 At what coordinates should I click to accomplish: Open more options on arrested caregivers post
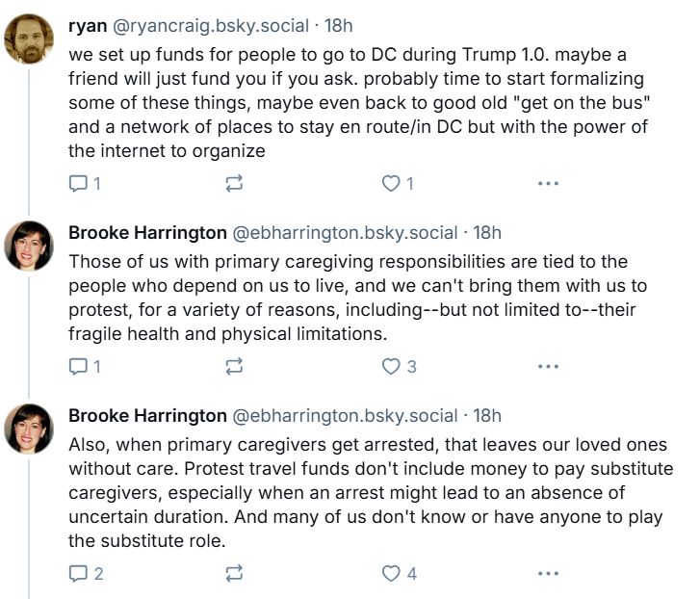coord(548,574)
